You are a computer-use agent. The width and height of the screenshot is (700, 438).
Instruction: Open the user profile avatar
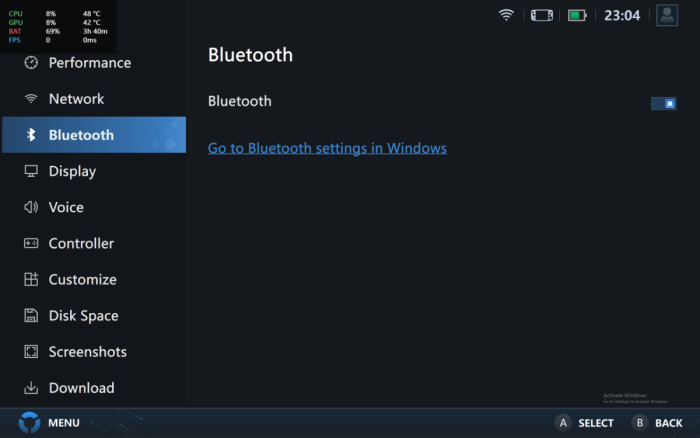tap(667, 15)
